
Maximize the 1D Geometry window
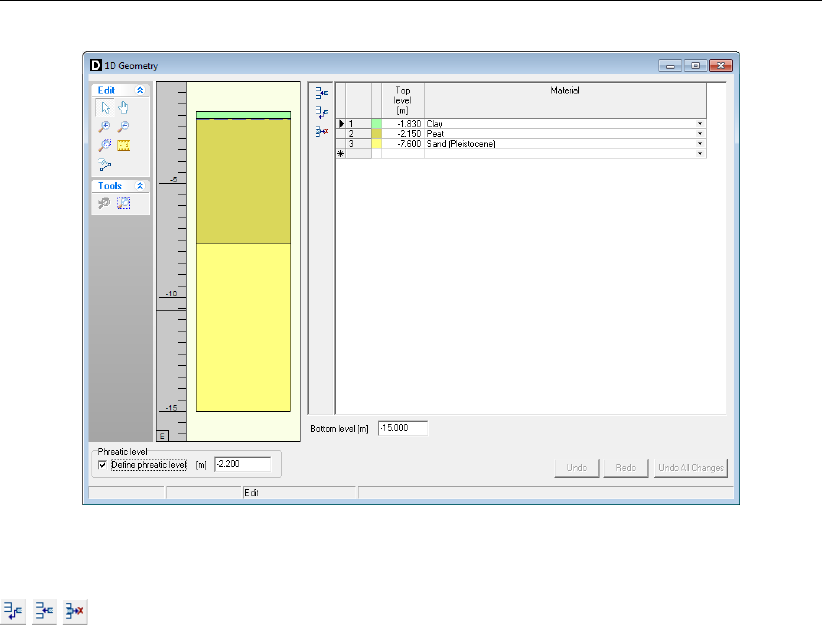coord(695,66)
